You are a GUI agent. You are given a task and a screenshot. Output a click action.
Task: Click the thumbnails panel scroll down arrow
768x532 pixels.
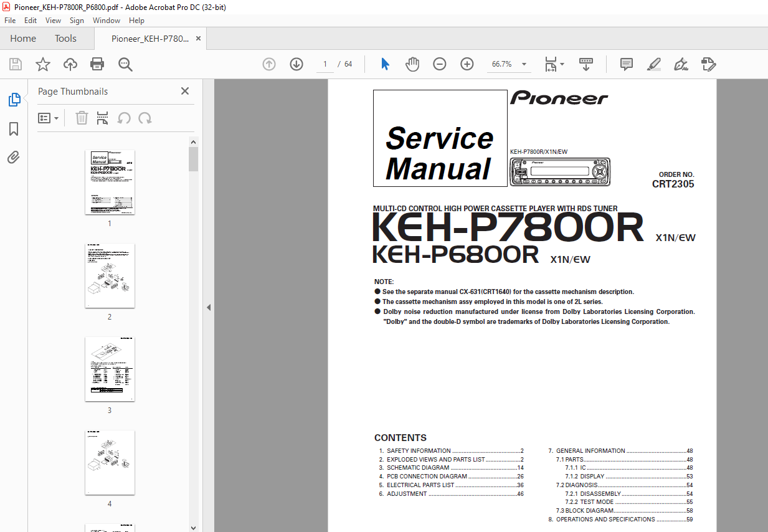pos(194,527)
